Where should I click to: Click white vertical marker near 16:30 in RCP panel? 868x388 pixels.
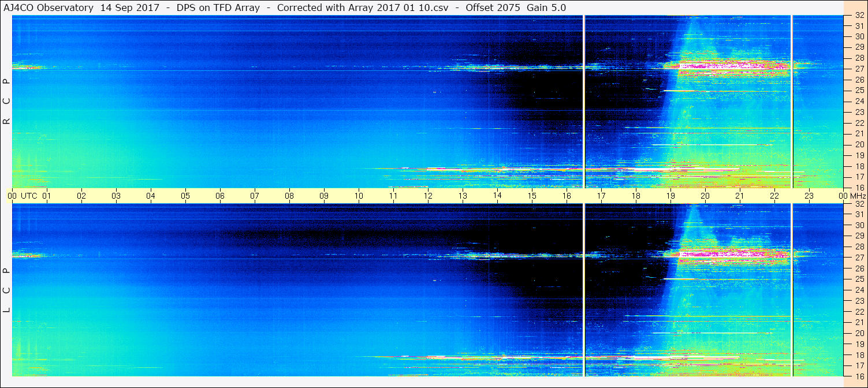tap(584, 101)
